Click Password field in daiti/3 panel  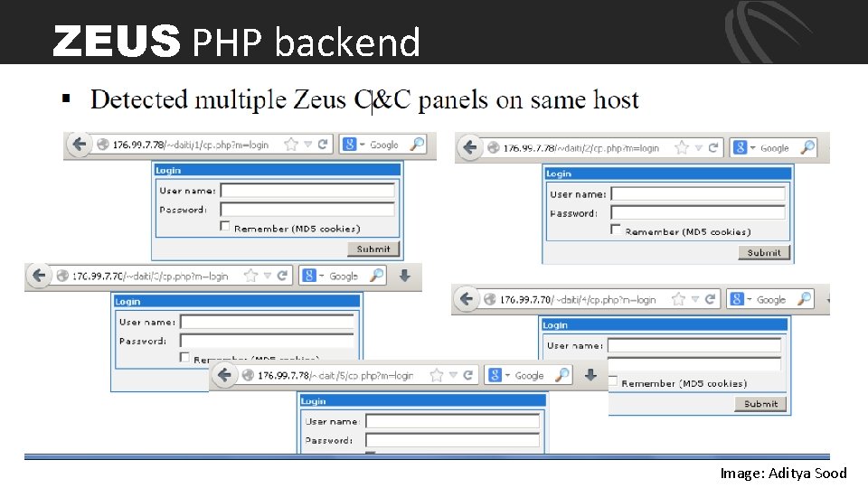[x=267, y=341]
